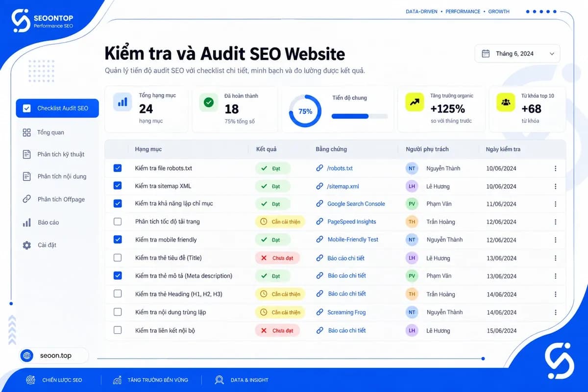Open Phân tích Offpage sidebar item
This screenshot has height=392, width=588.
click(x=61, y=199)
